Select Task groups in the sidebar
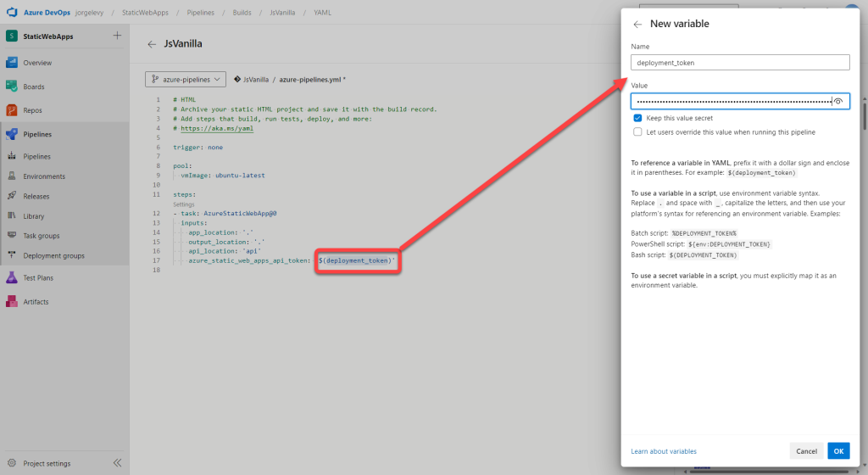 click(42, 235)
